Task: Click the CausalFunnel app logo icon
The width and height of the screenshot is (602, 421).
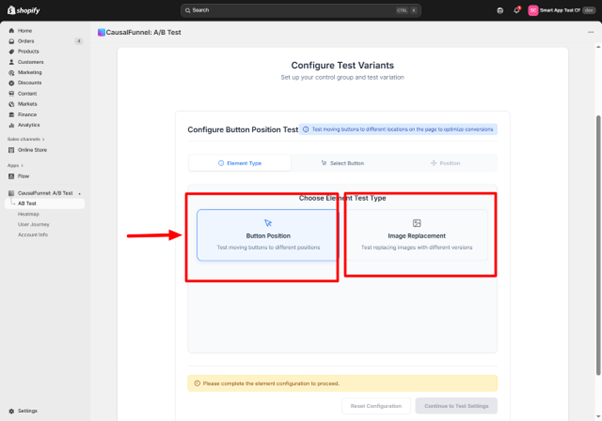Action: point(102,32)
